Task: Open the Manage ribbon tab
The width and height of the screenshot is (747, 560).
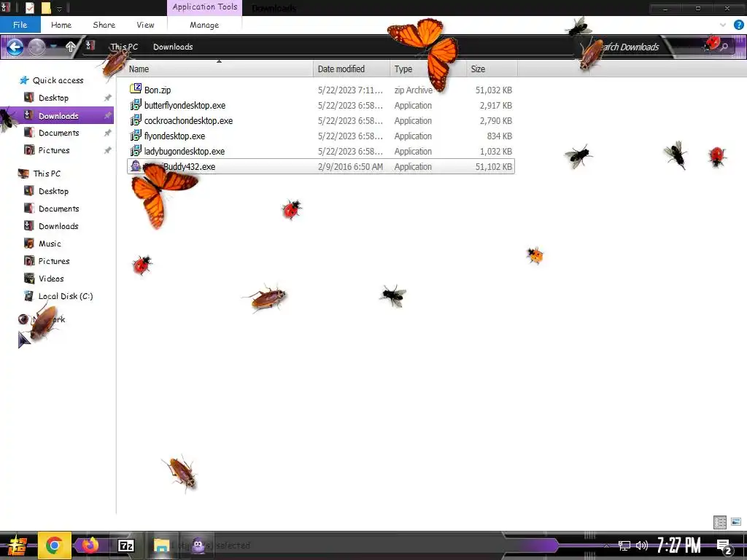Action: (204, 25)
